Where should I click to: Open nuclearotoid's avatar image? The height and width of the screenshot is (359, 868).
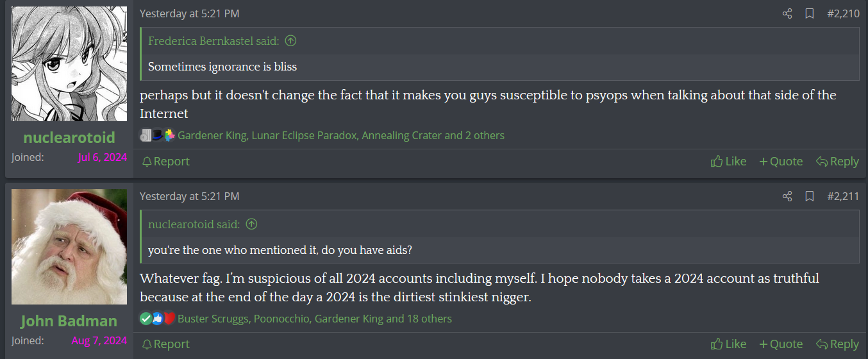[x=69, y=64]
